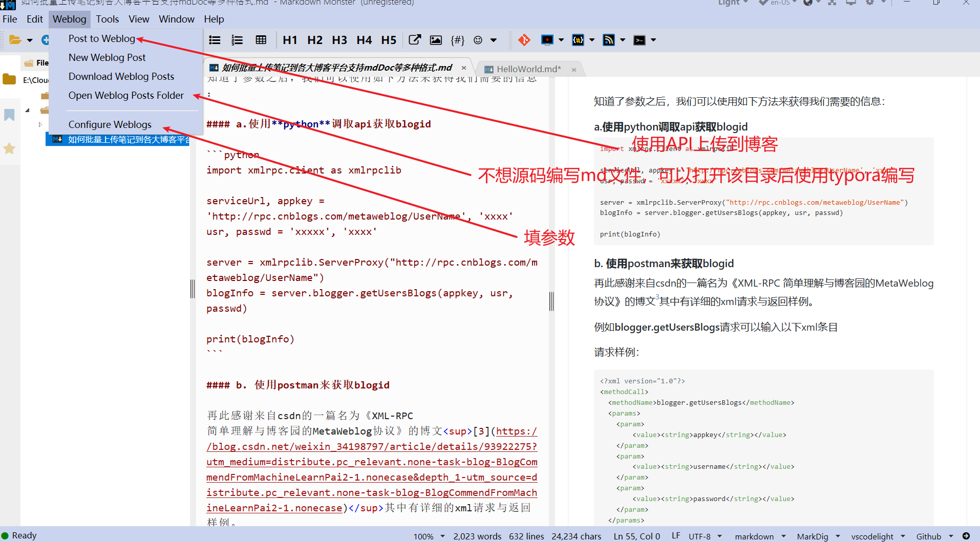Open the Tools menu
The image size is (980, 542).
tap(108, 19)
